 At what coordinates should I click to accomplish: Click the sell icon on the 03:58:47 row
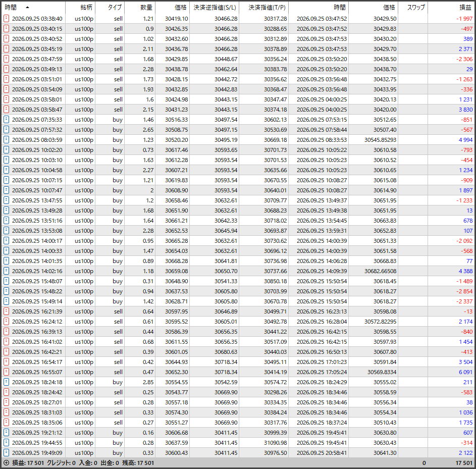[x=6, y=109]
